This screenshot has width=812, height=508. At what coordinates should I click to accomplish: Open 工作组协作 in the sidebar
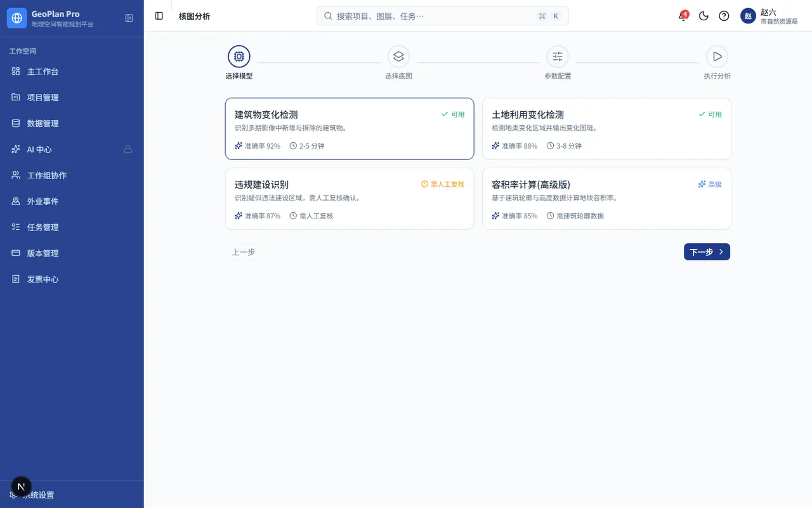click(72, 175)
